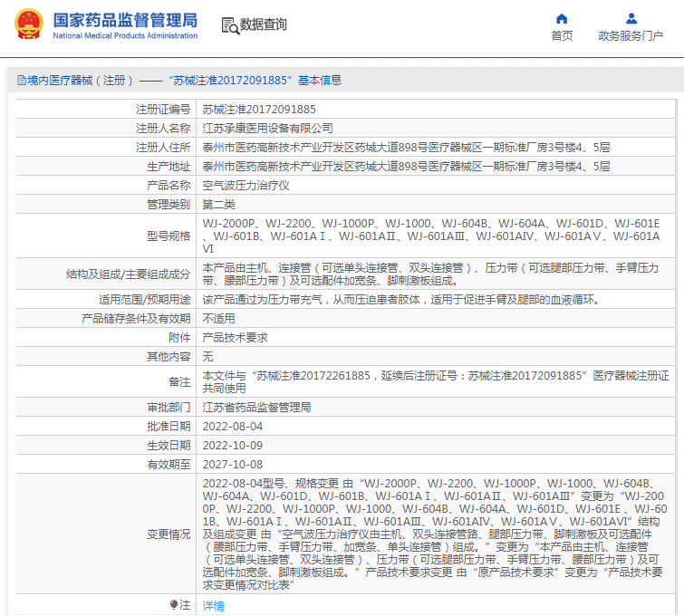
Task: Open the 政务服务门户 link
Action: pyautogui.click(x=631, y=35)
